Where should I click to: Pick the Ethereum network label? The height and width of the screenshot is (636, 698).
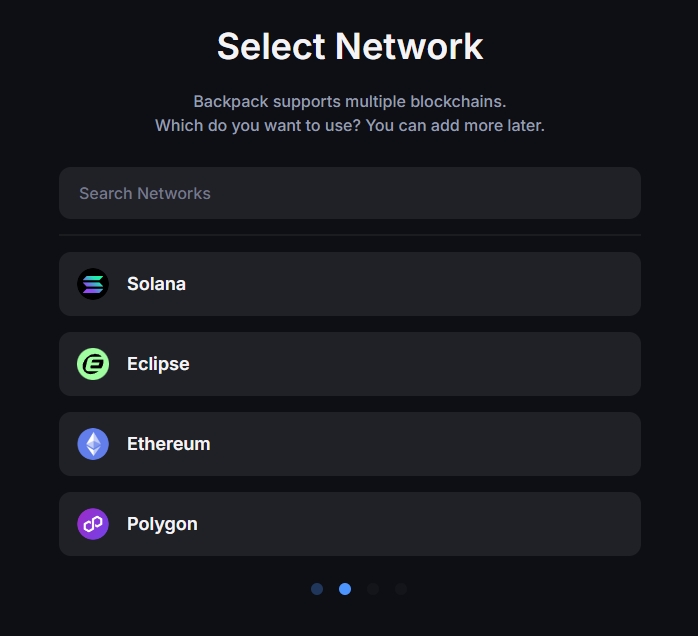click(168, 444)
